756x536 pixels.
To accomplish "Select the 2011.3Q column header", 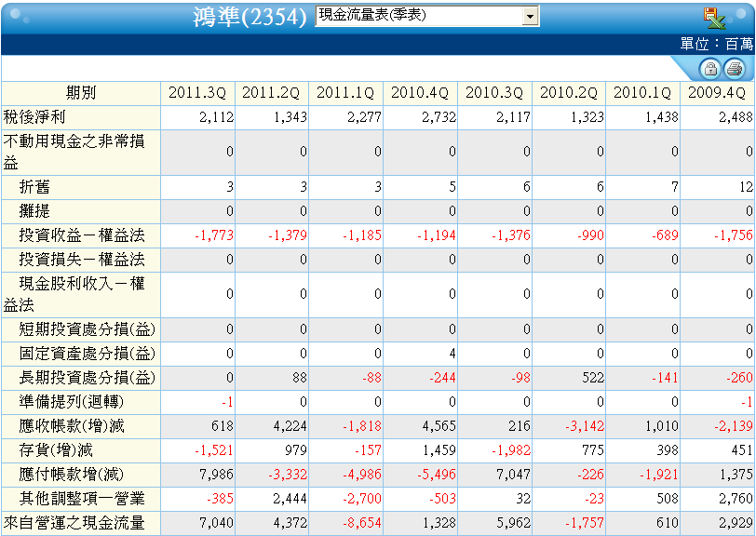I will (197, 92).
